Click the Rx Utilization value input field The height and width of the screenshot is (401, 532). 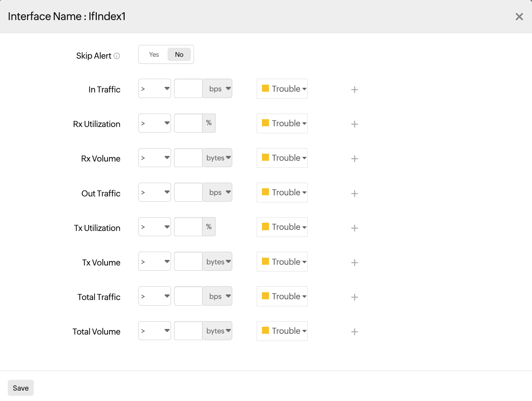coord(188,123)
